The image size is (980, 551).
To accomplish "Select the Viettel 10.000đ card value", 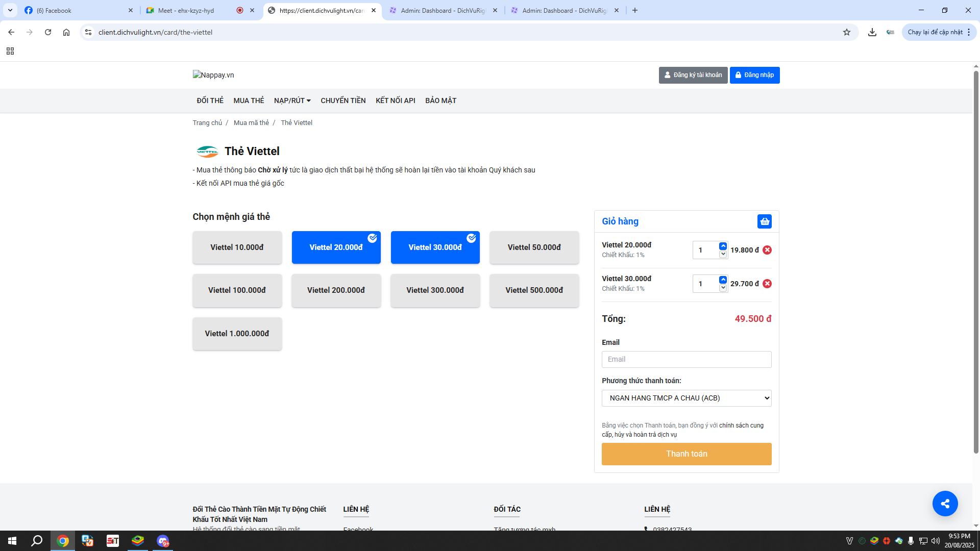I will pyautogui.click(x=237, y=247).
